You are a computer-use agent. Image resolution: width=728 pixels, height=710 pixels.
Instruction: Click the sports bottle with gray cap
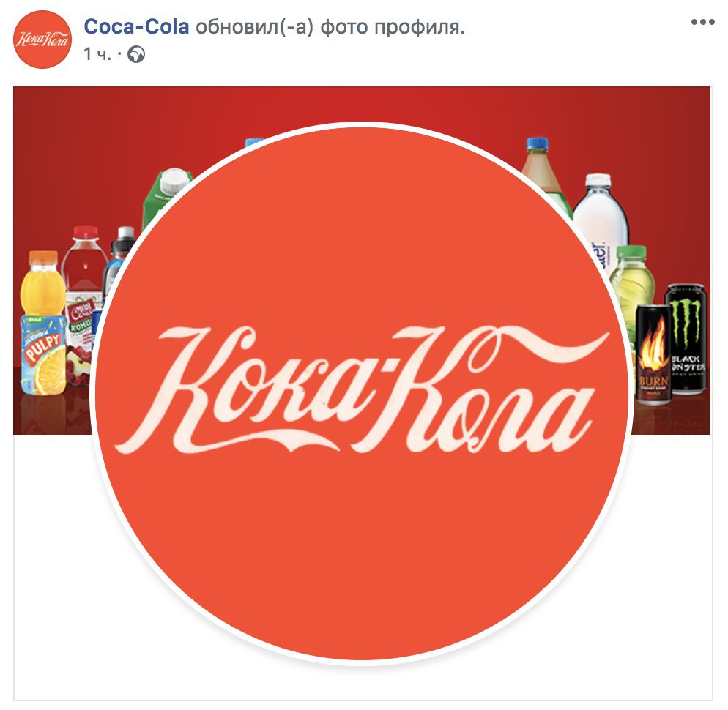pos(119,260)
